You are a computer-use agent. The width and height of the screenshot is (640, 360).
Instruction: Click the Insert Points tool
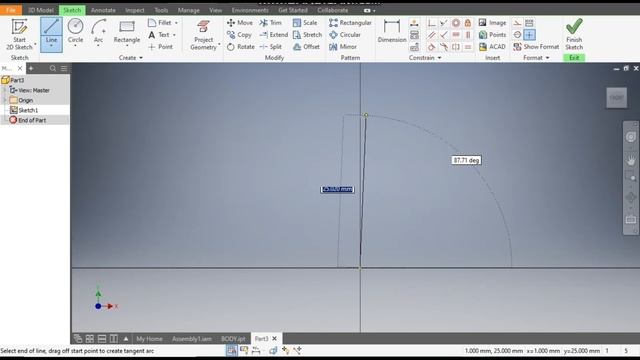pos(492,35)
